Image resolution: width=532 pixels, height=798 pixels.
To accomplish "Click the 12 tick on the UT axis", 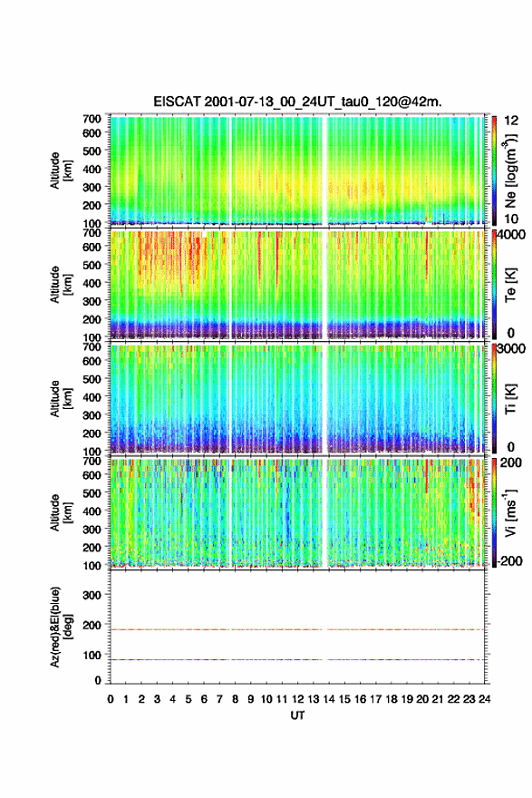I will [297, 699].
